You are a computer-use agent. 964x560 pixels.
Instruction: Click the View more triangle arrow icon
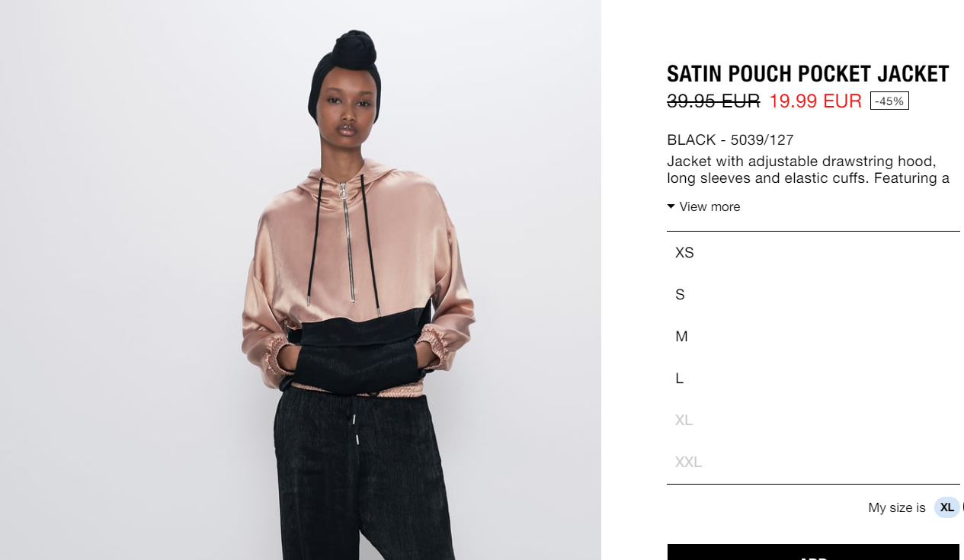click(671, 206)
